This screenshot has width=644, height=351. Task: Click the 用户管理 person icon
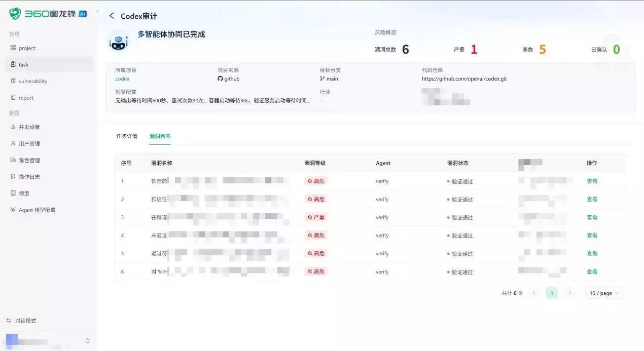coord(13,143)
